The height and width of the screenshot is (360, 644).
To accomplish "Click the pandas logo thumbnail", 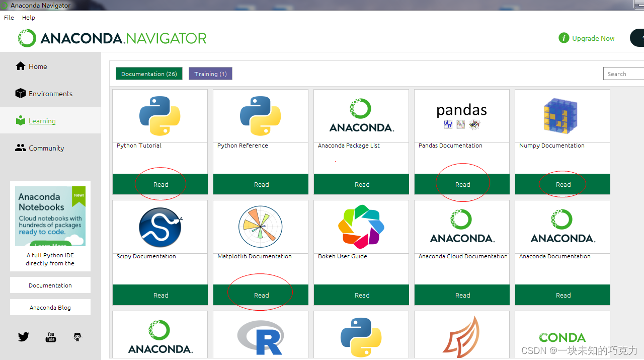I will tap(462, 116).
